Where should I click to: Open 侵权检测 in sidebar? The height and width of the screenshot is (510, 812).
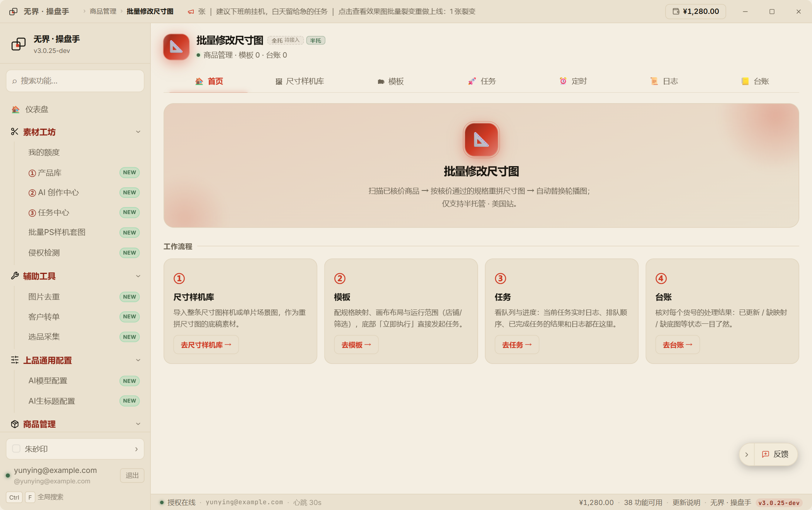83,253
